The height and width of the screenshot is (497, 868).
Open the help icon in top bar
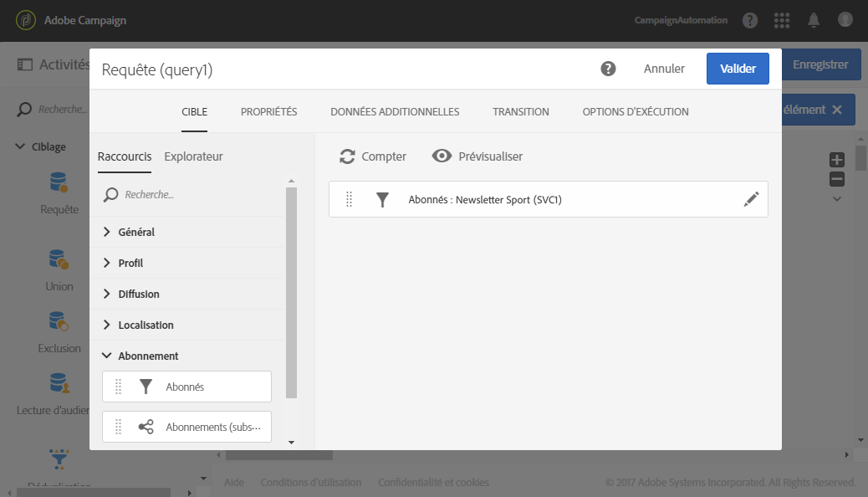click(749, 21)
